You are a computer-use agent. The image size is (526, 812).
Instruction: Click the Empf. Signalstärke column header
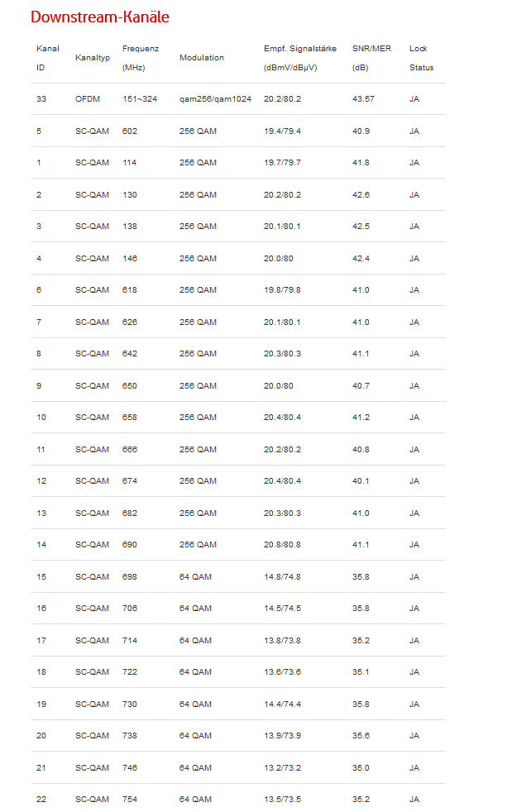coord(299,58)
